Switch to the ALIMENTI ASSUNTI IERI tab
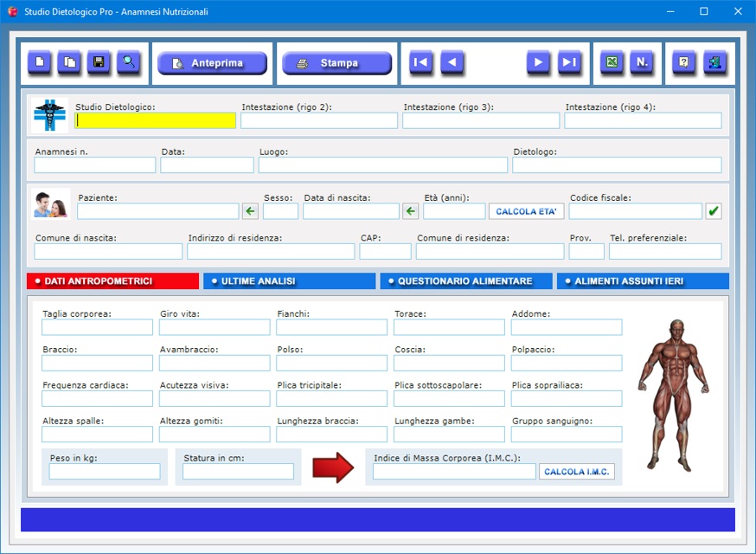Image resolution: width=756 pixels, height=554 pixels. tap(644, 281)
